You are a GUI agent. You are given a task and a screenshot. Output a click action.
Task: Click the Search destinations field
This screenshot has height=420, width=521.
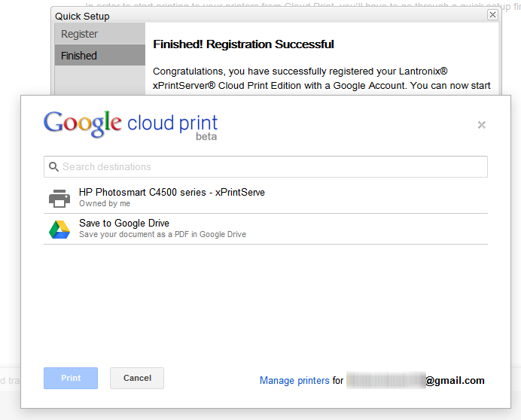[266, 166]
